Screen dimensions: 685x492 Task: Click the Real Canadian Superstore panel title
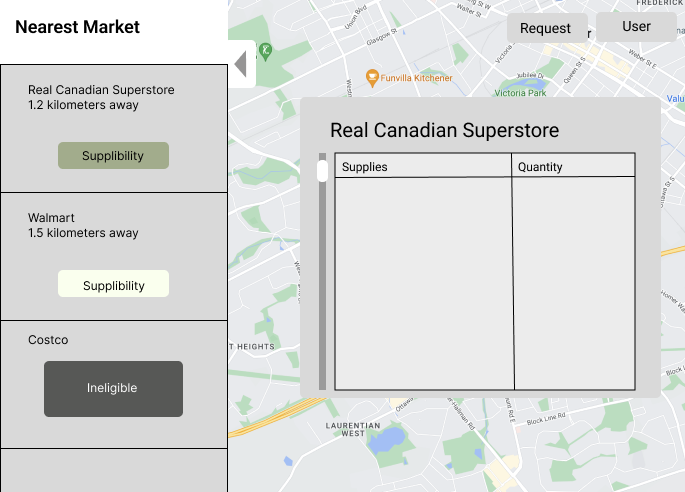point(444,130)
